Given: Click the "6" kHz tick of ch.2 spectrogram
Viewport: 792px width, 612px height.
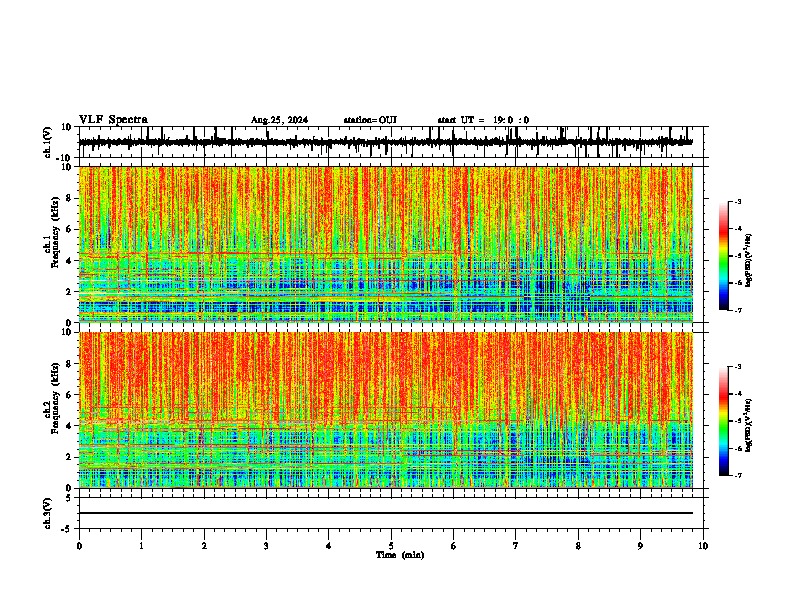Looking at the screenshot, I should click(x=70, y=394).
